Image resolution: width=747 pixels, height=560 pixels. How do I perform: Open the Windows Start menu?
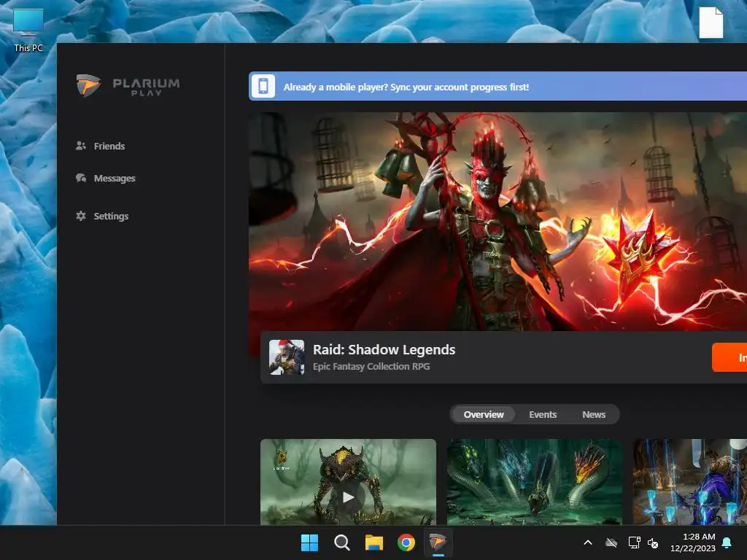(x=309, y=542)
